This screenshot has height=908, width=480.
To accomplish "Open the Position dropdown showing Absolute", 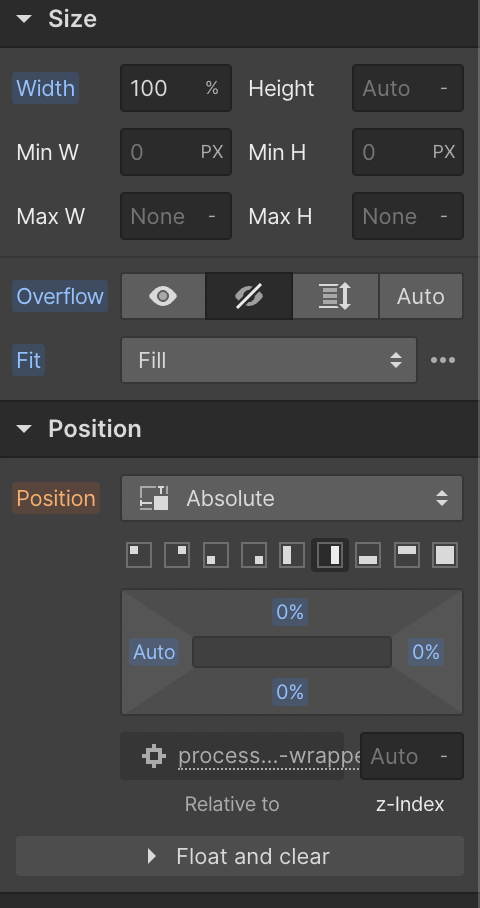I will click(292, 498).
